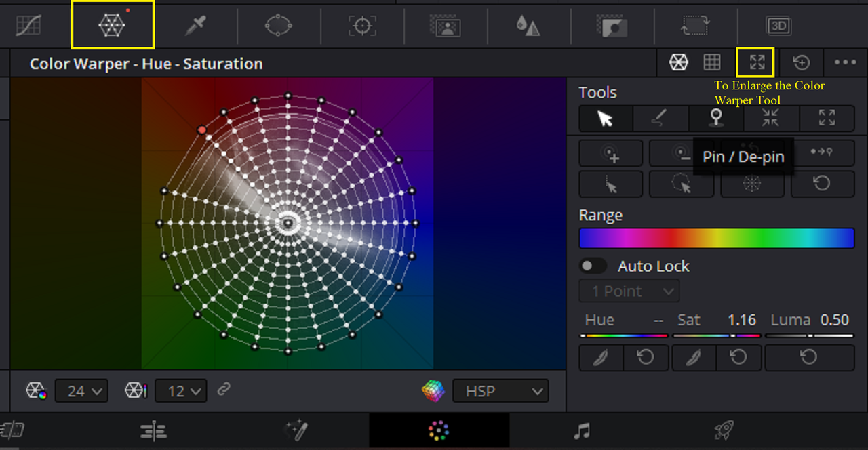Choose the Pull Points inward tool
868x450 pixels.
click(771, 119)
